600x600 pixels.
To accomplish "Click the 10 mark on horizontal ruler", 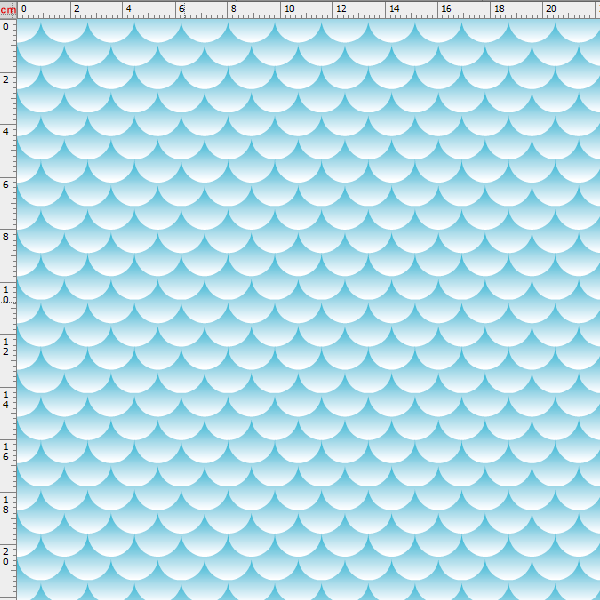I will point(289,9).
